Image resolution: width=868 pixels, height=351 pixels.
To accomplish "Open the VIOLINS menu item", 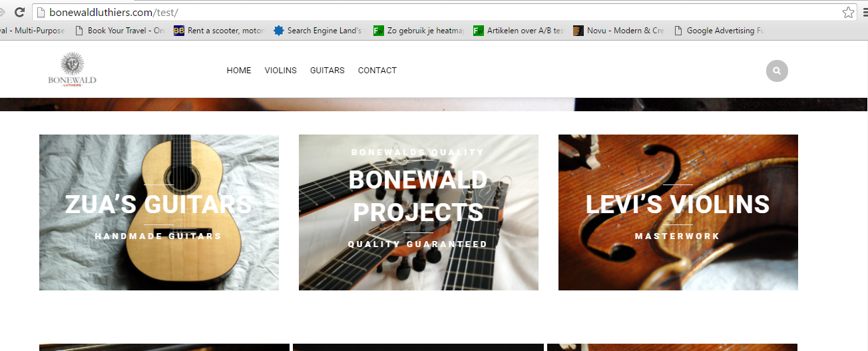I will (281, 71).
